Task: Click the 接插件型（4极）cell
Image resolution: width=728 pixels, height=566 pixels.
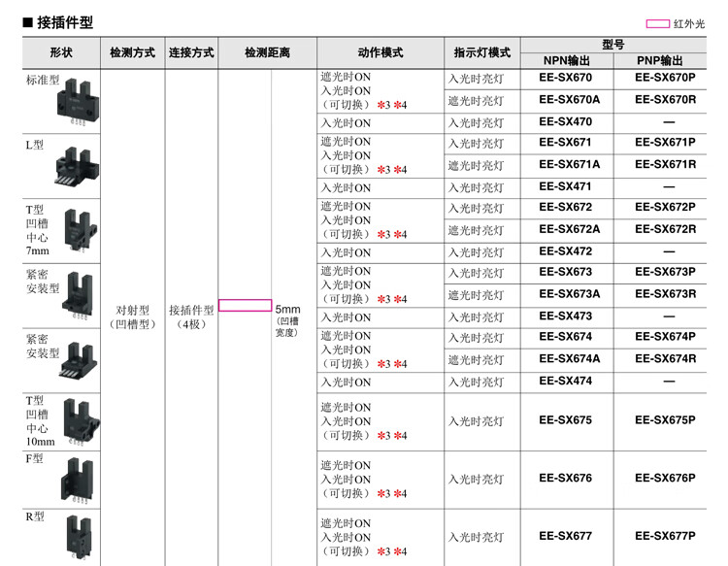Action: pyautogui.click(x=191, y=317)
